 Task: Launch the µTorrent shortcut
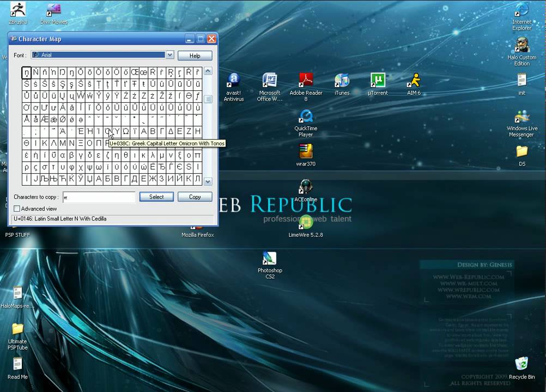click(378, 84)
